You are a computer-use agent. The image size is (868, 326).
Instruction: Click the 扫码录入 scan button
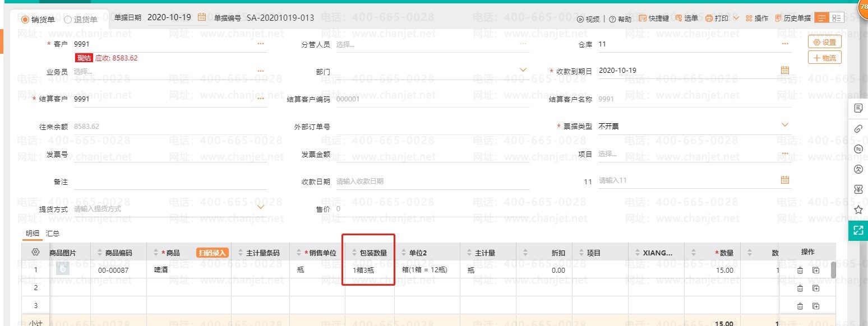(x=212, y=253)
